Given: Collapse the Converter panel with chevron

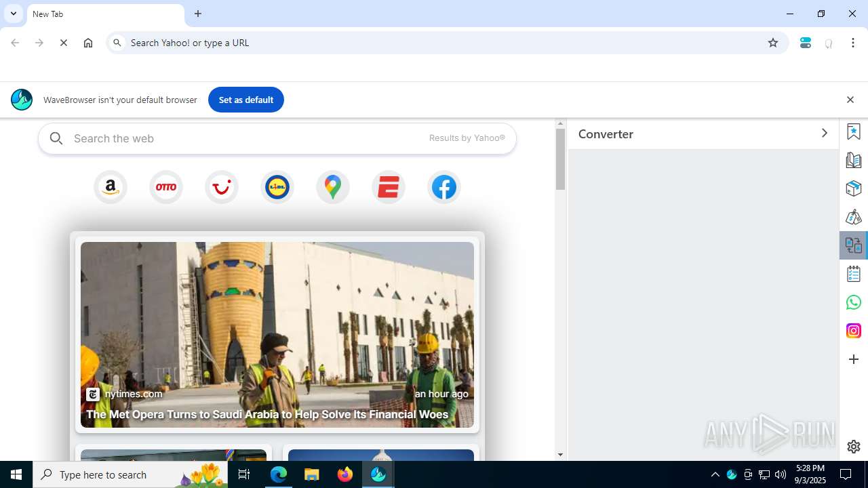Looking at the screenshot, I should tap(824, 134).
